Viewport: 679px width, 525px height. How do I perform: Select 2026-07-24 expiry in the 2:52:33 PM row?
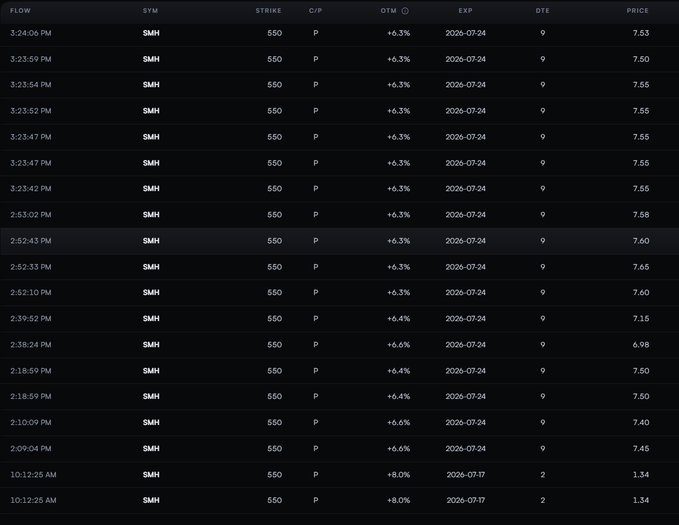pos(466,267)
